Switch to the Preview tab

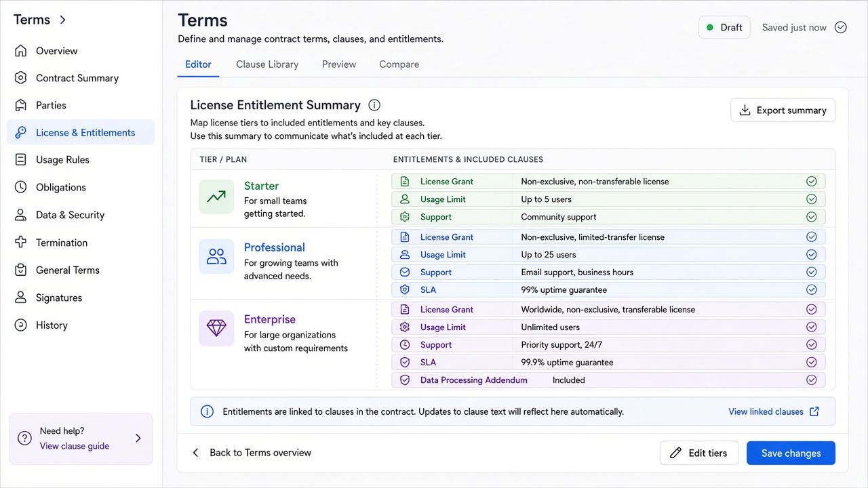(339, 64)
